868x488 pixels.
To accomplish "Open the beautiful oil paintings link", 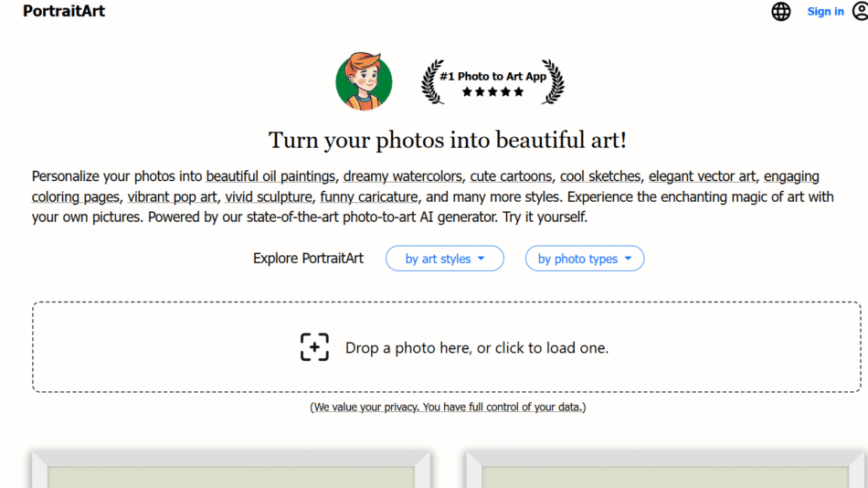I will click(271, 176).
